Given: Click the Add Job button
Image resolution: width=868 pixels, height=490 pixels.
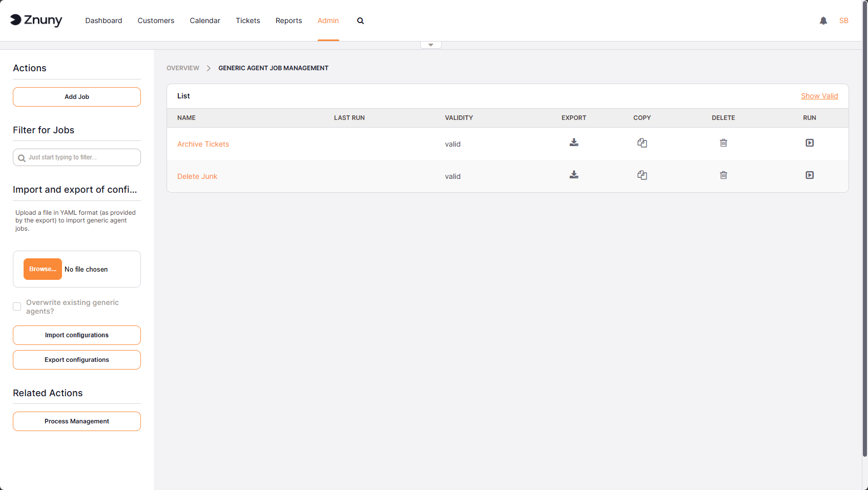Looking at the screenshot, I should (76, 96).
